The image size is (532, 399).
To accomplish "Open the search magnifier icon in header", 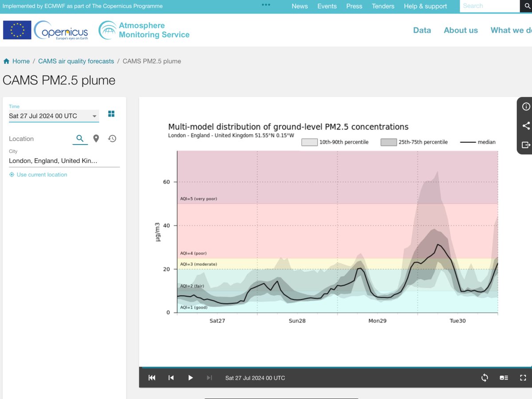I will (527, 6).
